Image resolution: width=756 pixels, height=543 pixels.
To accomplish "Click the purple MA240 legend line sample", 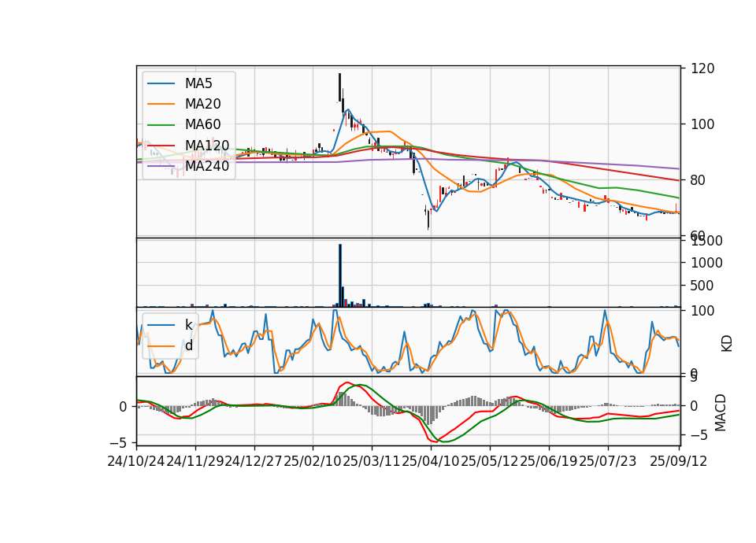I will pos(161,166).
